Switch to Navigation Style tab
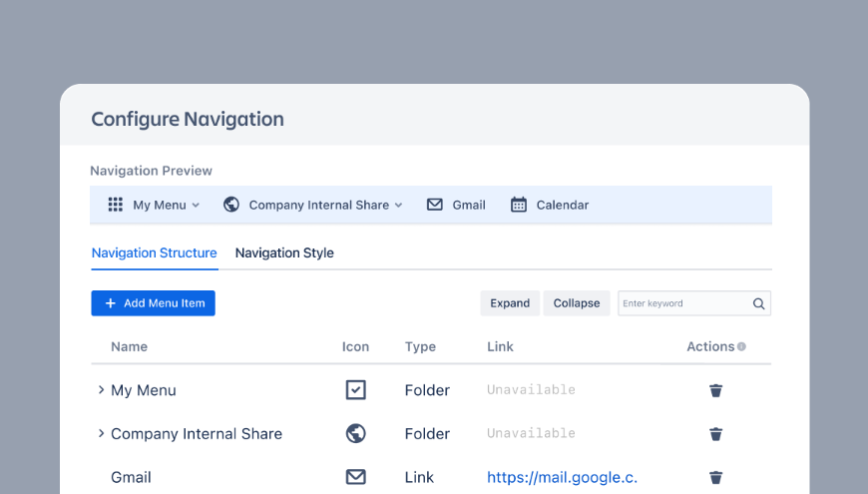 284,252
